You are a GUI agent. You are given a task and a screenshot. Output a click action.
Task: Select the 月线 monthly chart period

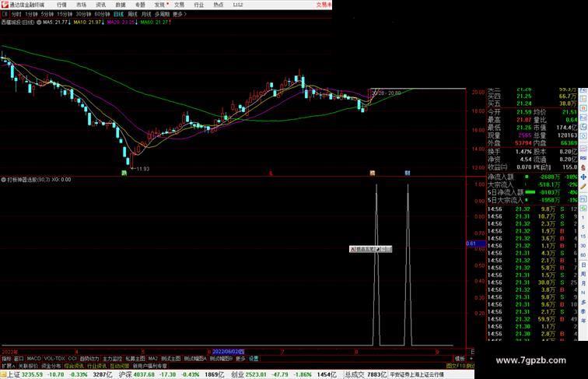[146, 14]
